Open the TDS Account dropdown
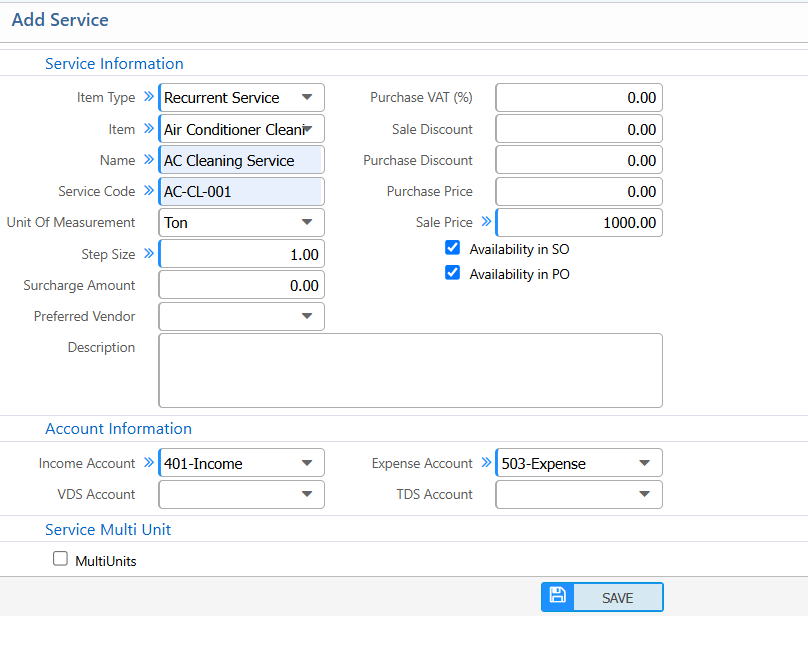The height and width of the screenshot is (649, 808). (646, 494)
